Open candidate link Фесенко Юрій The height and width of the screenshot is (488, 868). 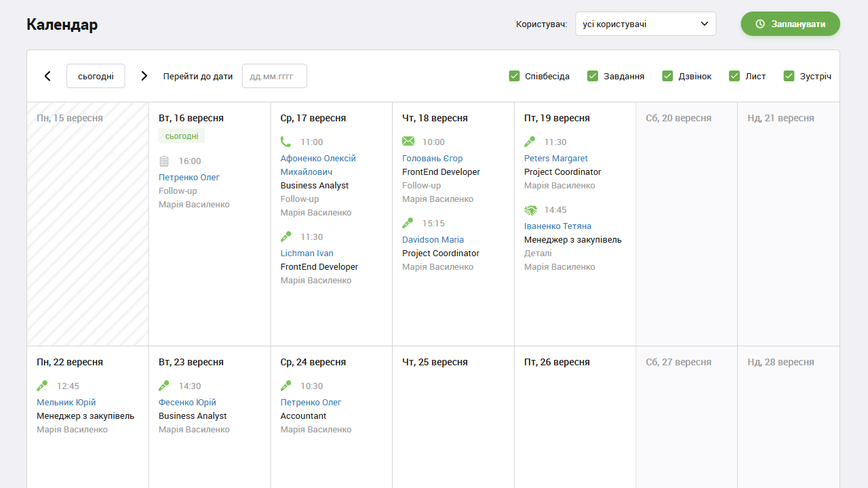[187, 403]
